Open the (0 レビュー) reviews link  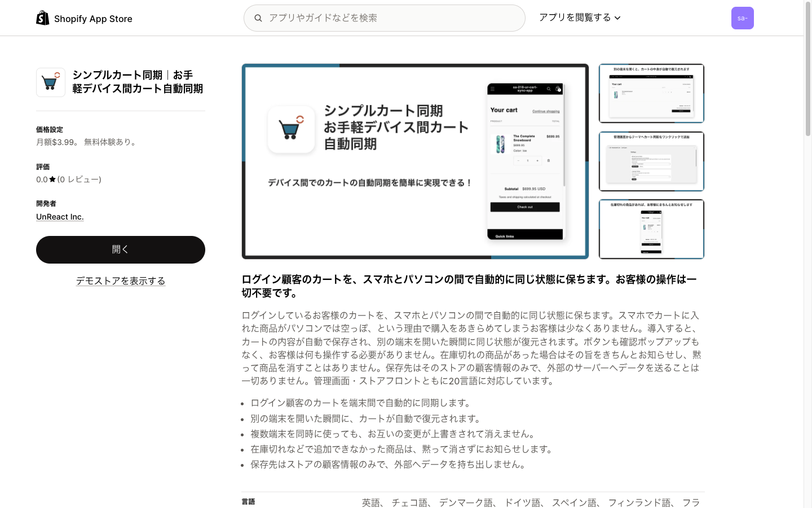(80, 179)
